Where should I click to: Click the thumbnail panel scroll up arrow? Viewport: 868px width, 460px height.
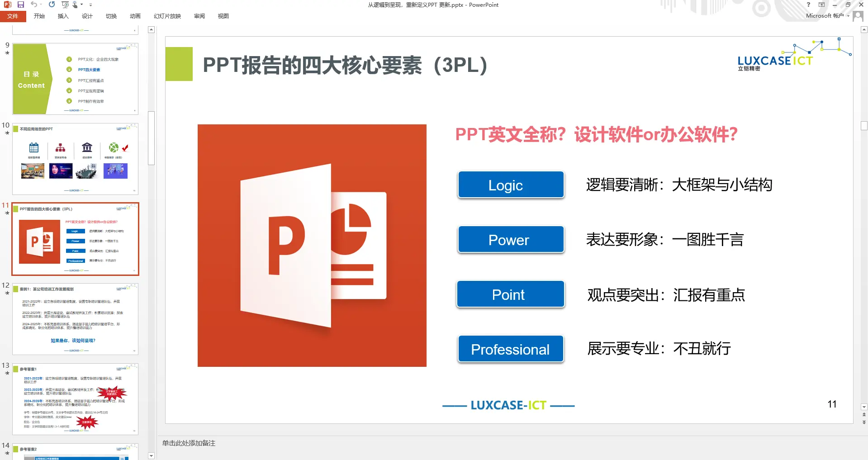click(x=152, y=30)
